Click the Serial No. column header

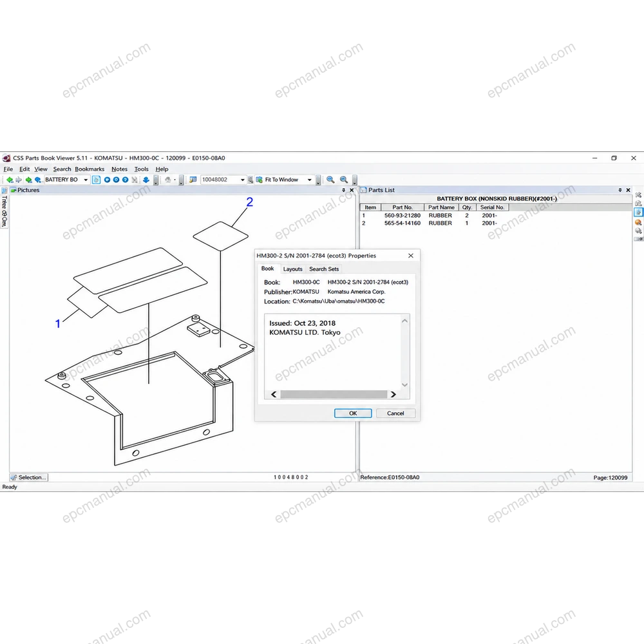click(x=493, y=207)
